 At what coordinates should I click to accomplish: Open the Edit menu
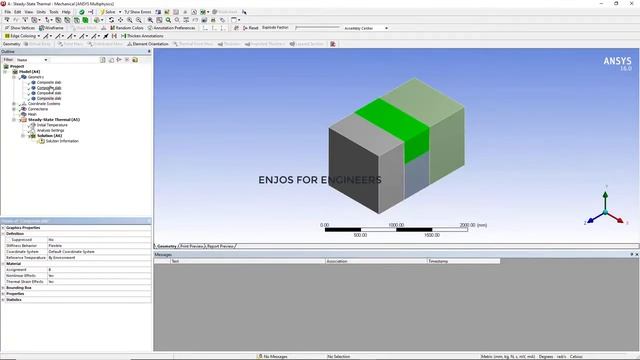[18, 12]
